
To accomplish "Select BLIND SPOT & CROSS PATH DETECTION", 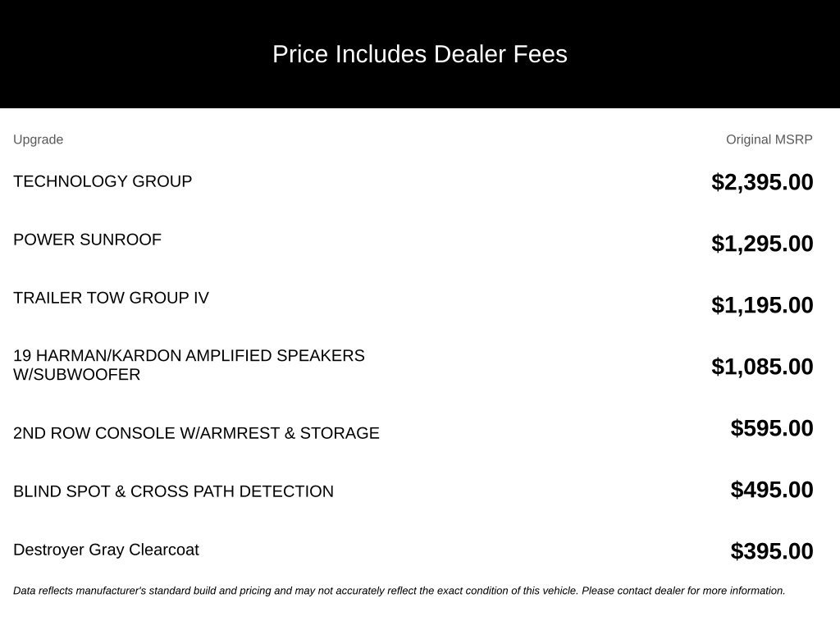I will coord(173,491).
